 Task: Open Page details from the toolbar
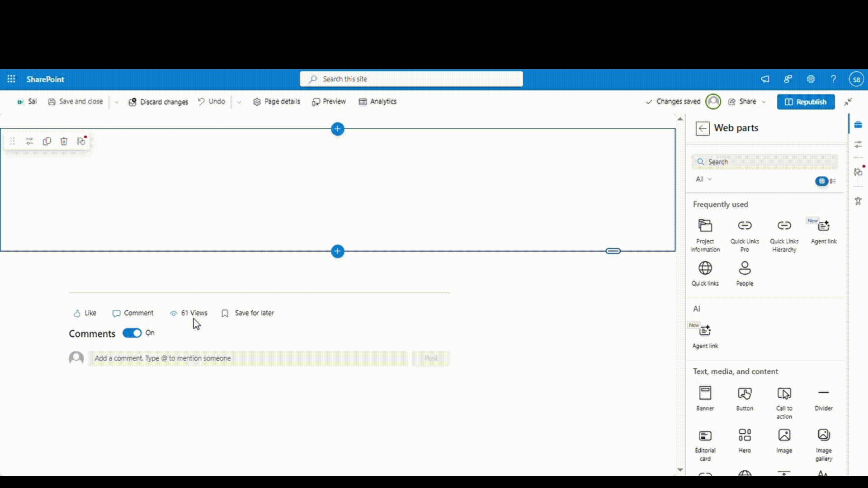point(276,102)
